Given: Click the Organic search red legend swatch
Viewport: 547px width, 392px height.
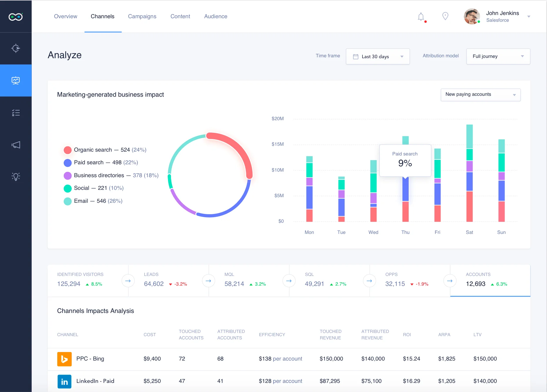Looking at the screenshot, I should pyautogui.click(x=68, y=150).
